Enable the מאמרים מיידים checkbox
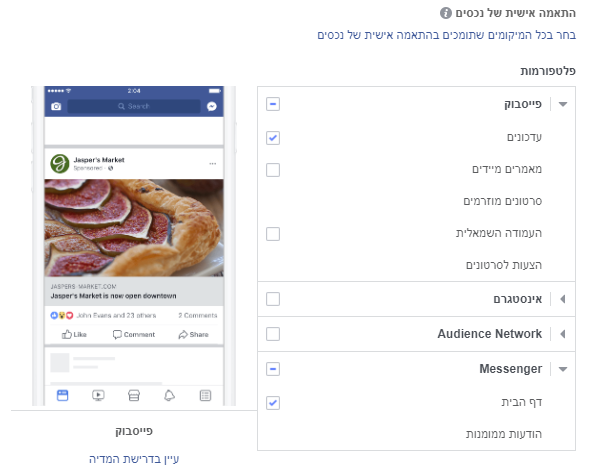590x471 pixels. (273, 170)
